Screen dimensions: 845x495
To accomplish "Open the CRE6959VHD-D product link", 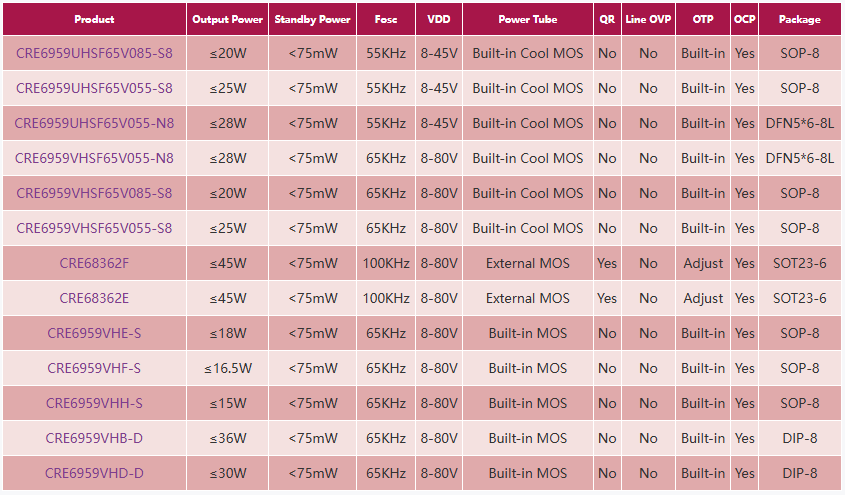I will [94, 473].
